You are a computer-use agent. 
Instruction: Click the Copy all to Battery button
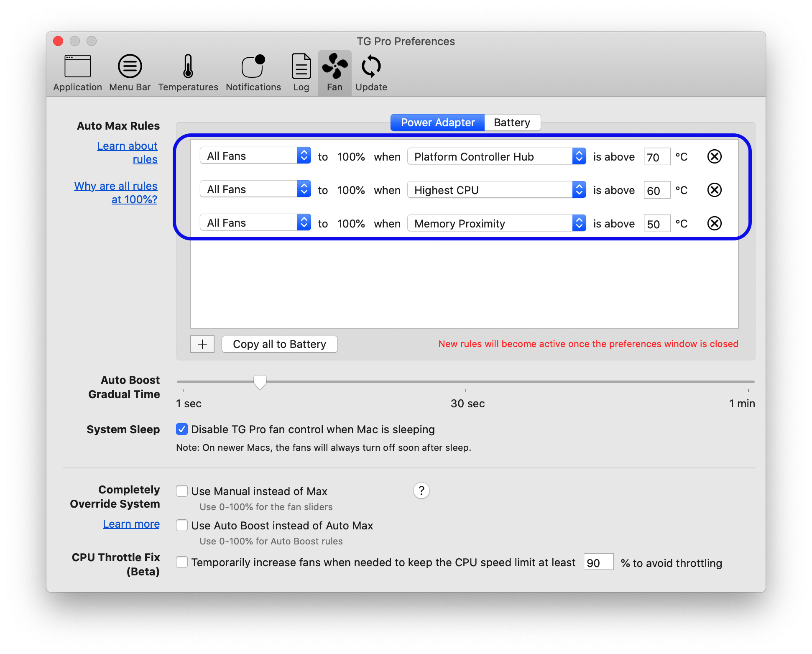click(279, 344)
